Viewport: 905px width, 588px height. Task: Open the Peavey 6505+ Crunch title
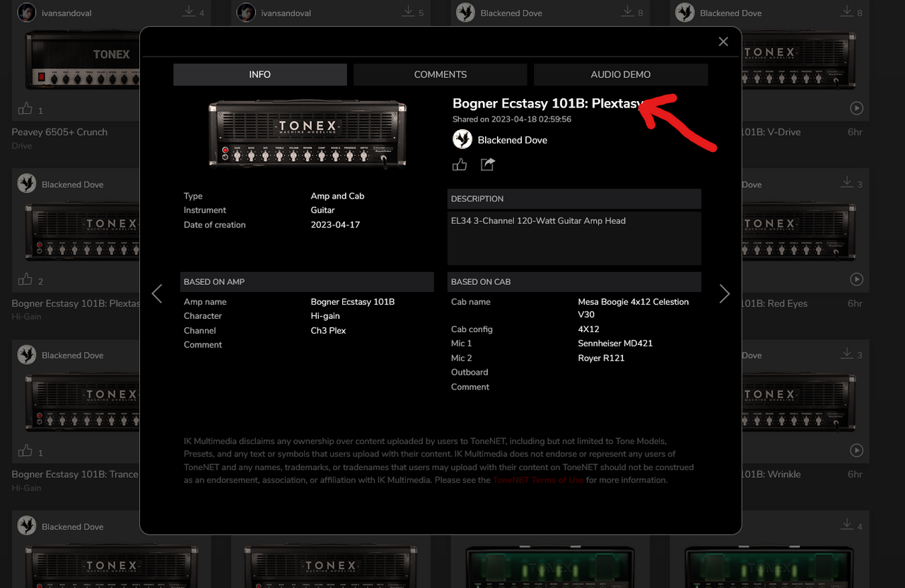pyautogui.click(x=59, y=132)
